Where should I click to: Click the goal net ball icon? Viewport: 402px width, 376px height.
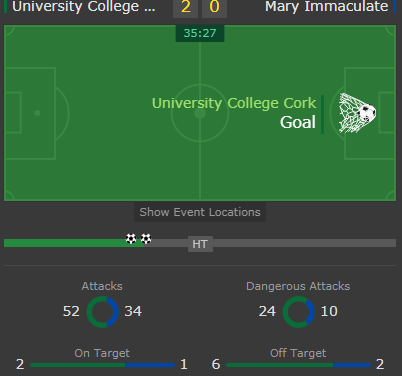coord(357,113)
